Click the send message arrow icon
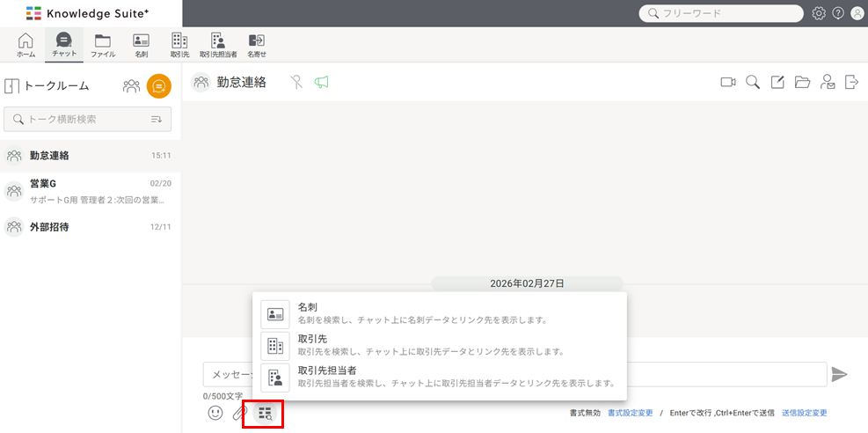Viewport: 868px width, 433px height. (840, 375)
